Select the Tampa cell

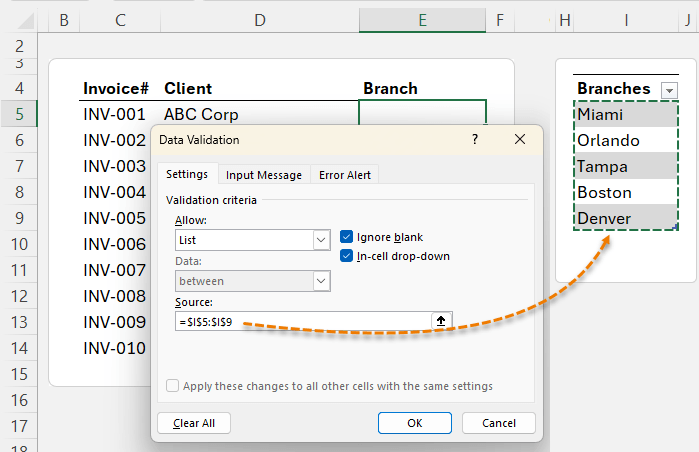[626, 166]
